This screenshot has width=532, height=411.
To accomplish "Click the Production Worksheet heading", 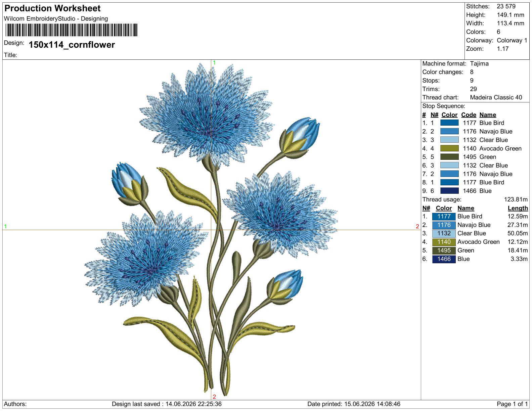I will (x=52, y=8).
